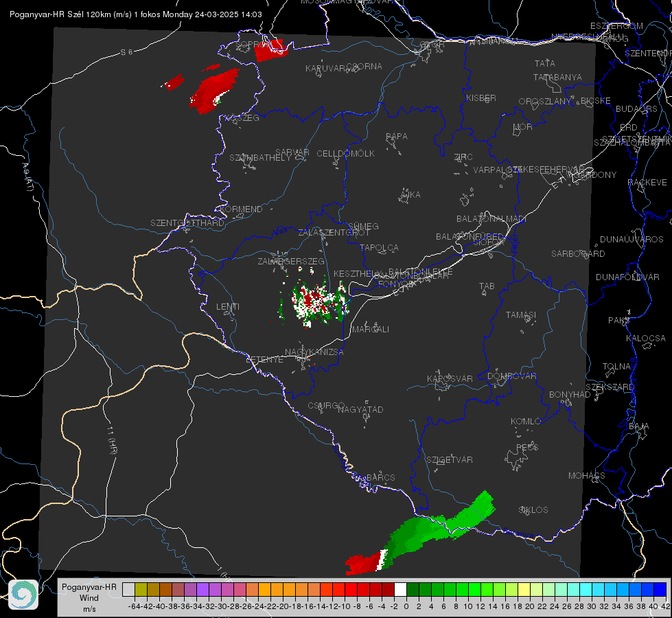Click the ZALAEGERSZEG city label
This screenshot has width=672, height=618.
point(291,261)
